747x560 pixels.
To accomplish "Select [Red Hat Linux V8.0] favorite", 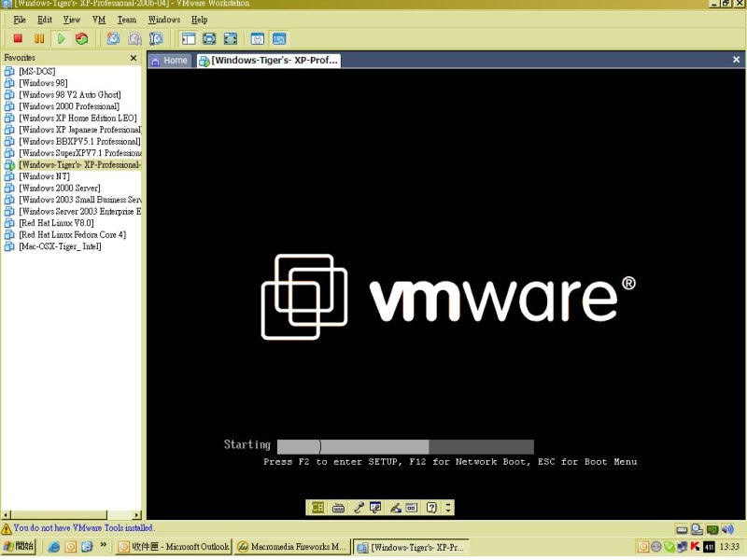I will click(x=49, y=223).
